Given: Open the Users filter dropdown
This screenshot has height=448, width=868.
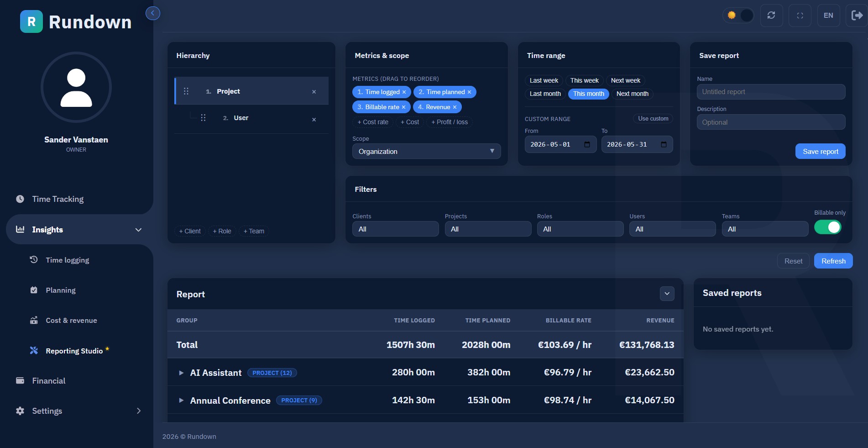Looking at the screenshot, I should [x=672, y=229].
